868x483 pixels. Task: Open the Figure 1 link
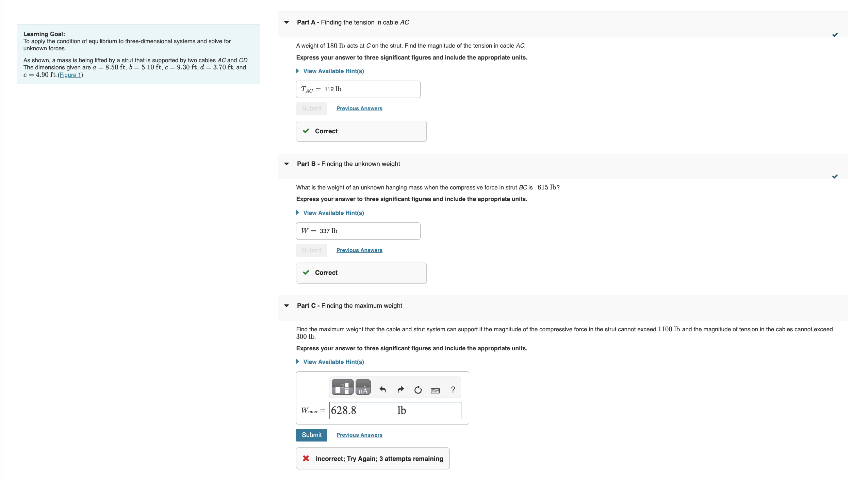70,75
